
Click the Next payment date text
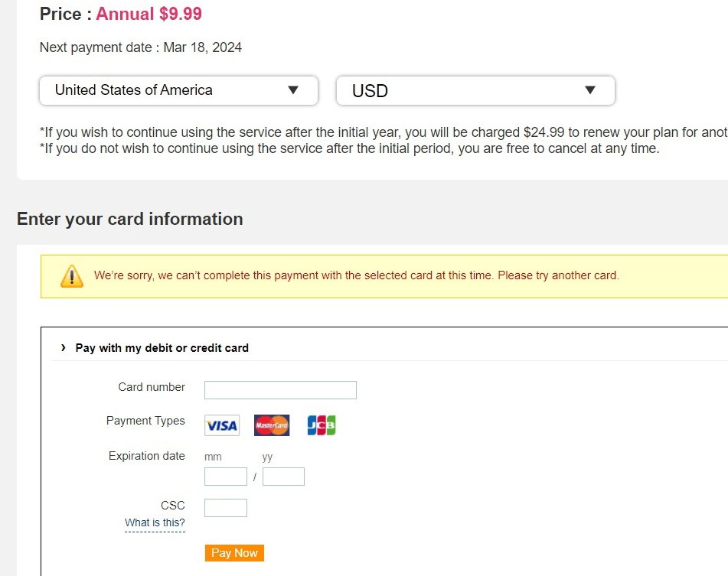141,47
